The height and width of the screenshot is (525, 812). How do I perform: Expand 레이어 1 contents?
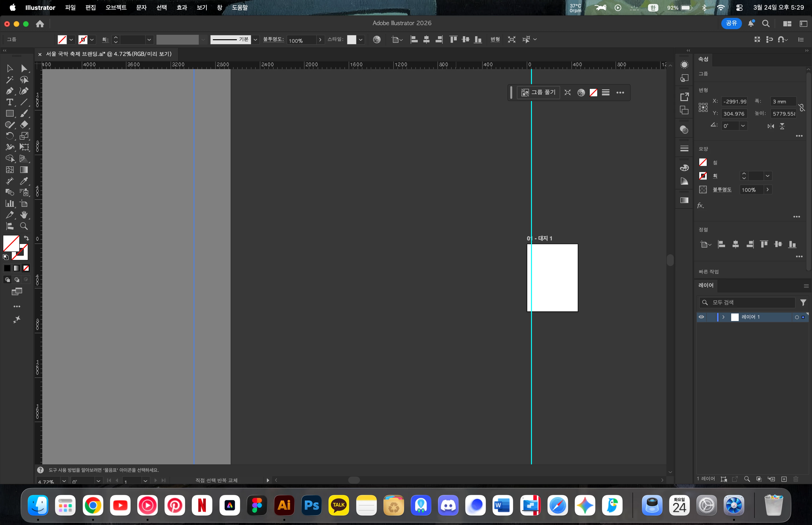(723, 317)
